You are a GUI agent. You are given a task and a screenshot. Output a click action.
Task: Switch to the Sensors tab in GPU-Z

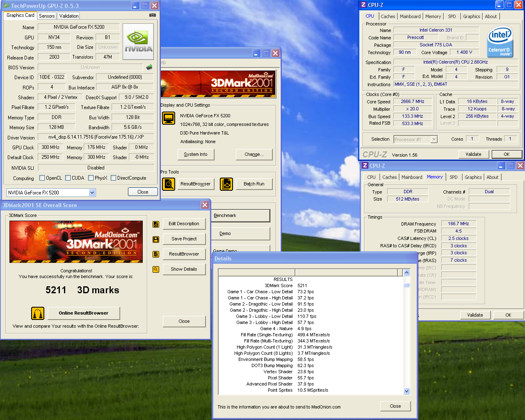(x=47, y=16)
